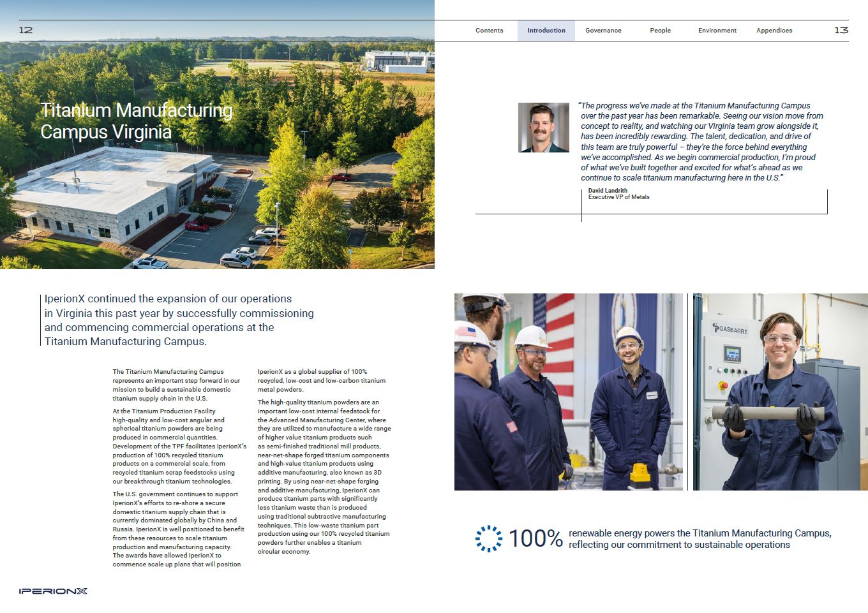The height and width of the screenshot is (613, 868).
Task: Click page number 12
Action: 26,30
